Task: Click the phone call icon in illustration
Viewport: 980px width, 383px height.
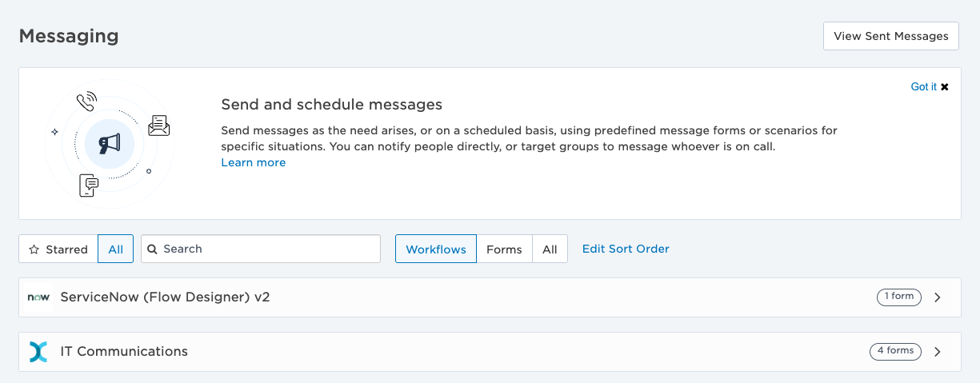Action: coord(86,102)
